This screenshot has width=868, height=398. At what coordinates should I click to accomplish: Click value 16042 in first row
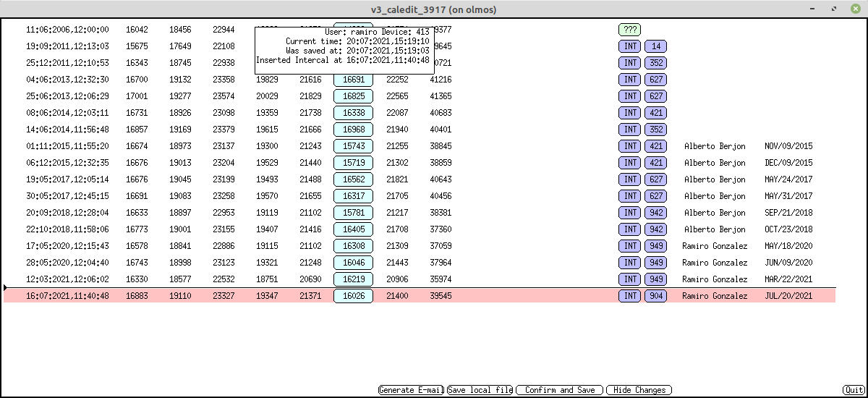(x=137, y=30)
